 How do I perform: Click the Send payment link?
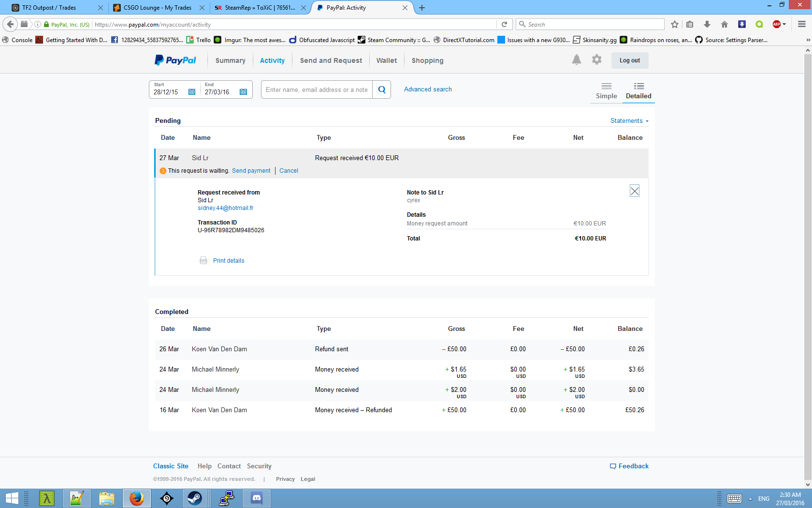[x=251, y=171]
